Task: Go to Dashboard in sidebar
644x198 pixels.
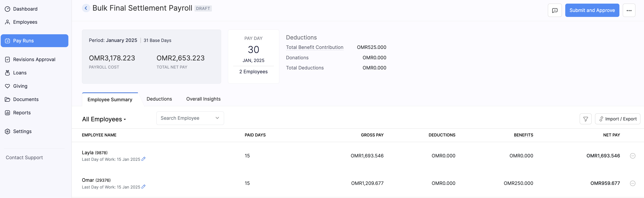Action: click(x=25, y=9)
